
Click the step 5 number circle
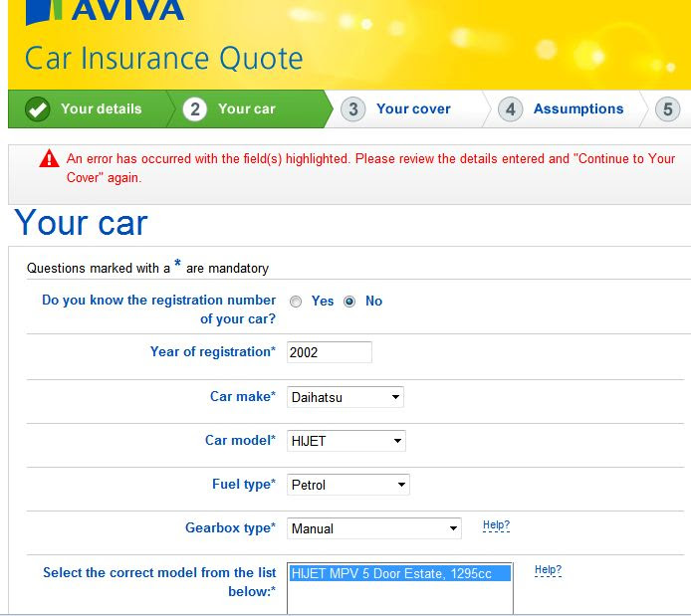[x=668, y=109]
